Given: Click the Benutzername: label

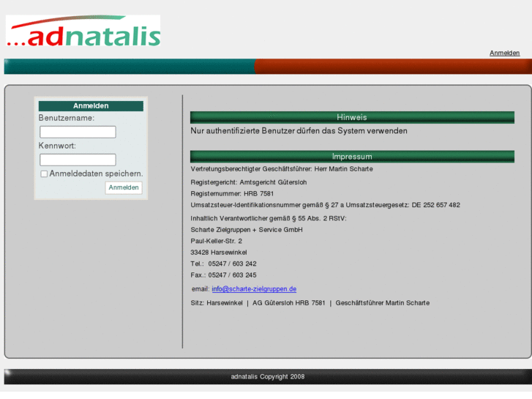Looking at the screenshot, I should click(67, 118).
